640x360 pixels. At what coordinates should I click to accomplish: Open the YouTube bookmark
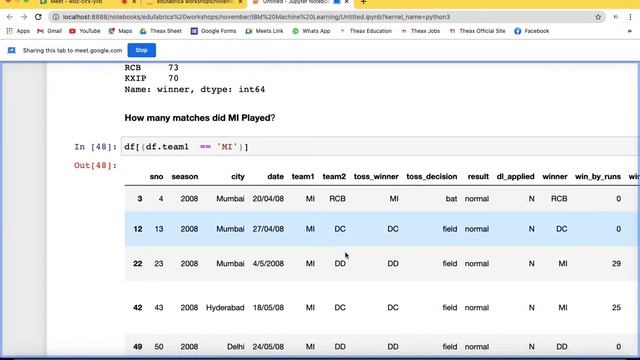coord(84,31)
